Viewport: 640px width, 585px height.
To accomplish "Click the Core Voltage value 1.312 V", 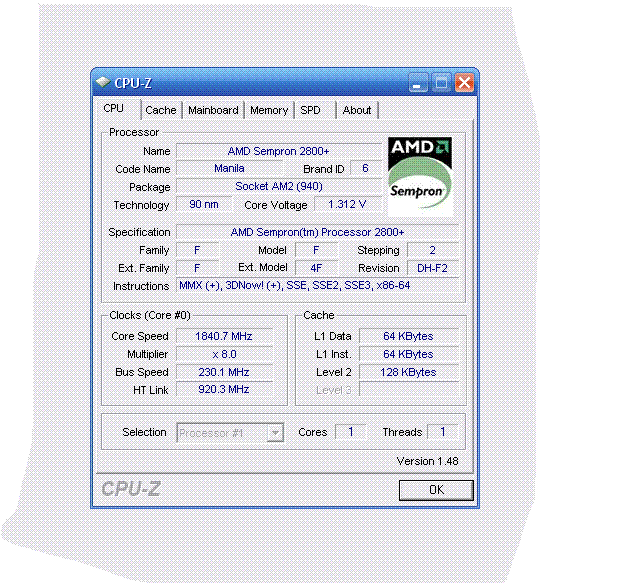I will click(347, 205).
